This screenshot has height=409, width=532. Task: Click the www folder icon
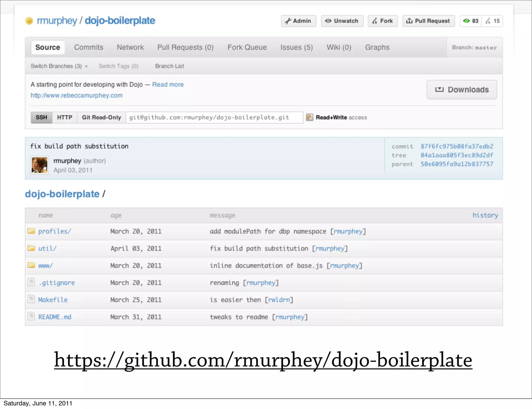tap(31, 265)
